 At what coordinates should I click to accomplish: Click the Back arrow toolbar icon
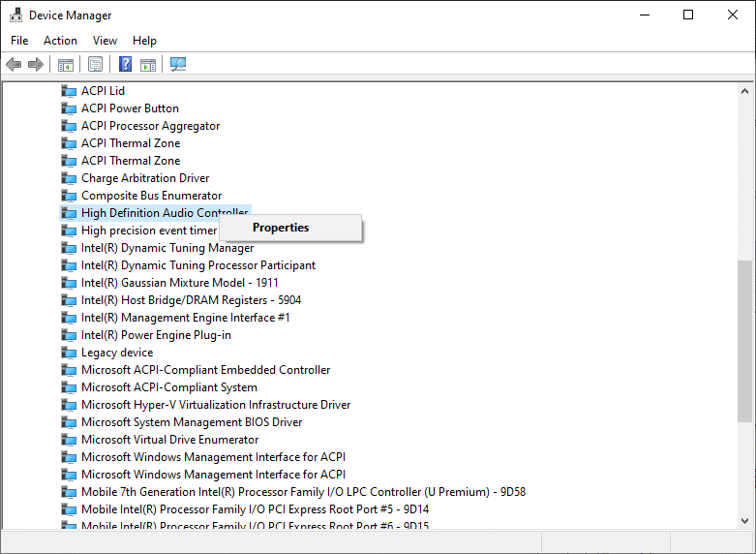coord(14,65)
